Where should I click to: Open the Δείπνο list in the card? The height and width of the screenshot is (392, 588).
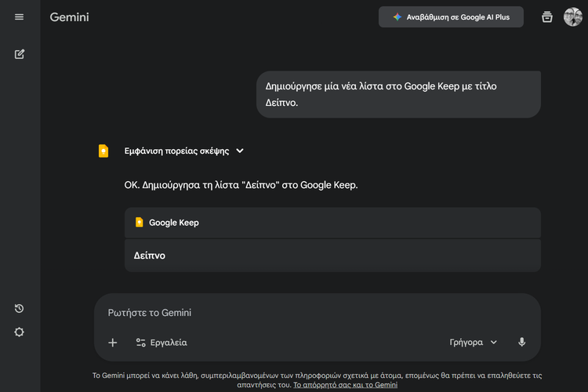150,256
